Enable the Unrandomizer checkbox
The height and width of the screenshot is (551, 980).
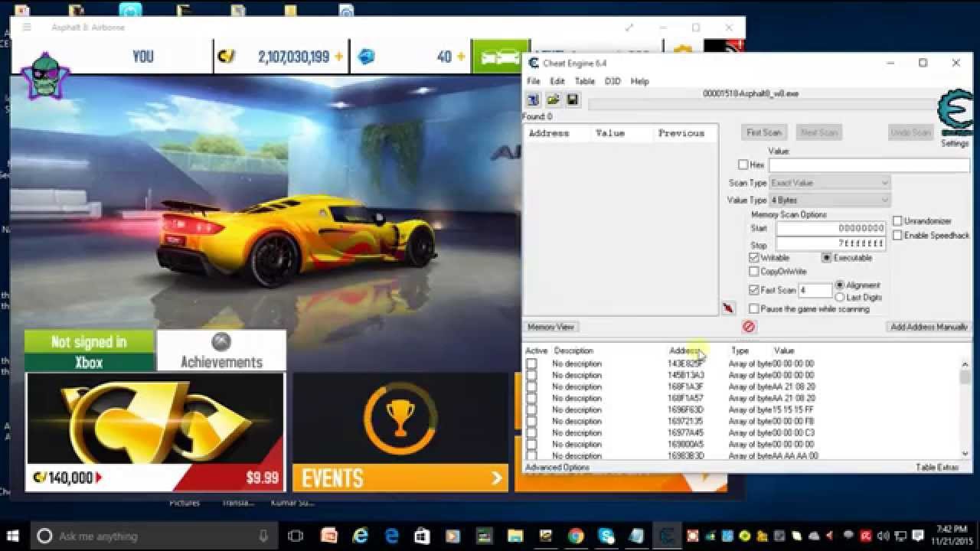point(897,221)
